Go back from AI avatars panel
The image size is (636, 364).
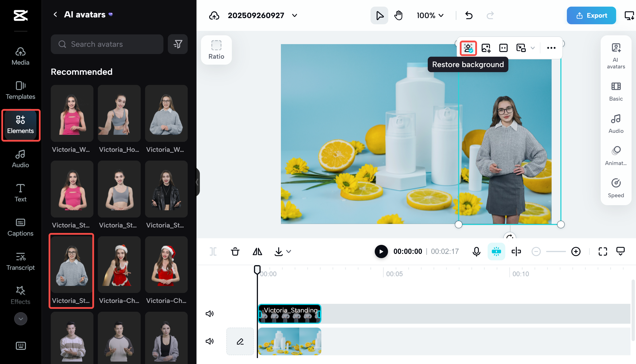pos(55,14)
